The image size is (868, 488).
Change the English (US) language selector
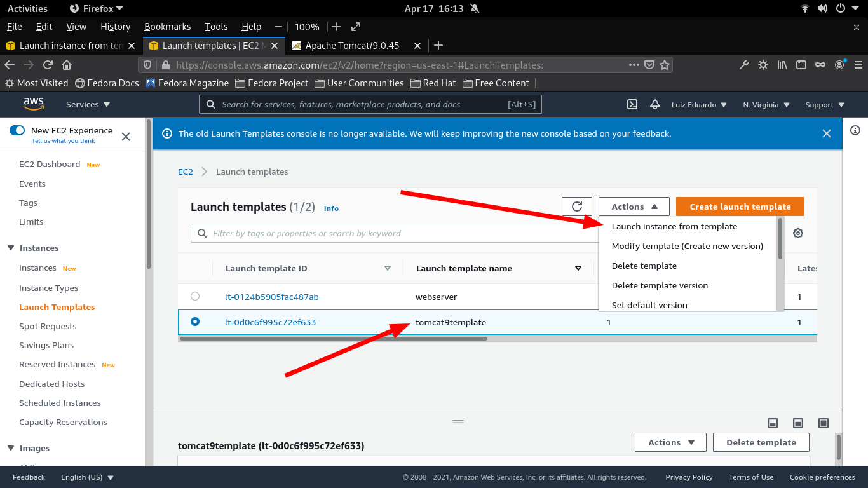pyautogui.click(x=87, y=477)
